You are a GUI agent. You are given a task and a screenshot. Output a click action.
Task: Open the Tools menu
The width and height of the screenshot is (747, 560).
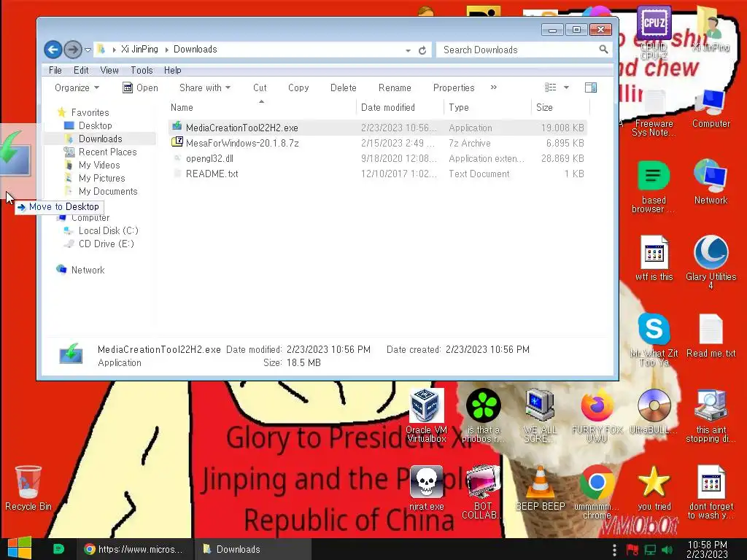coord(142,70)
